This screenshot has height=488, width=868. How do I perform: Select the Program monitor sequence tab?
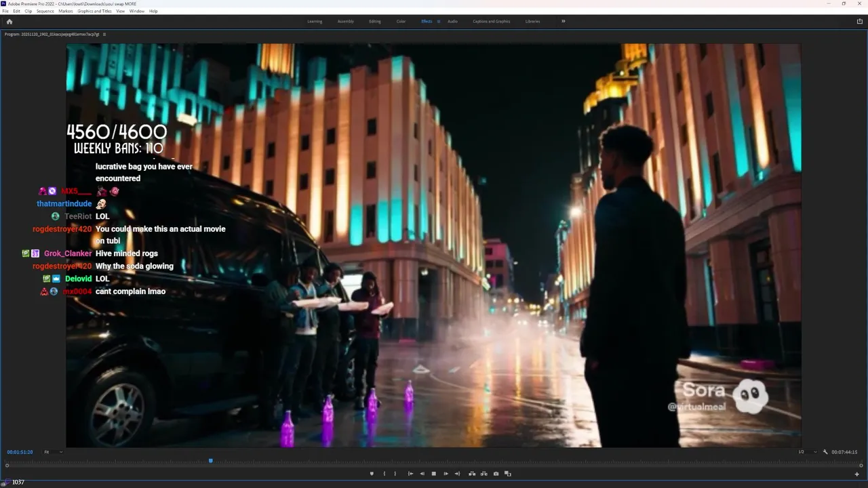[x=52, y=34]
